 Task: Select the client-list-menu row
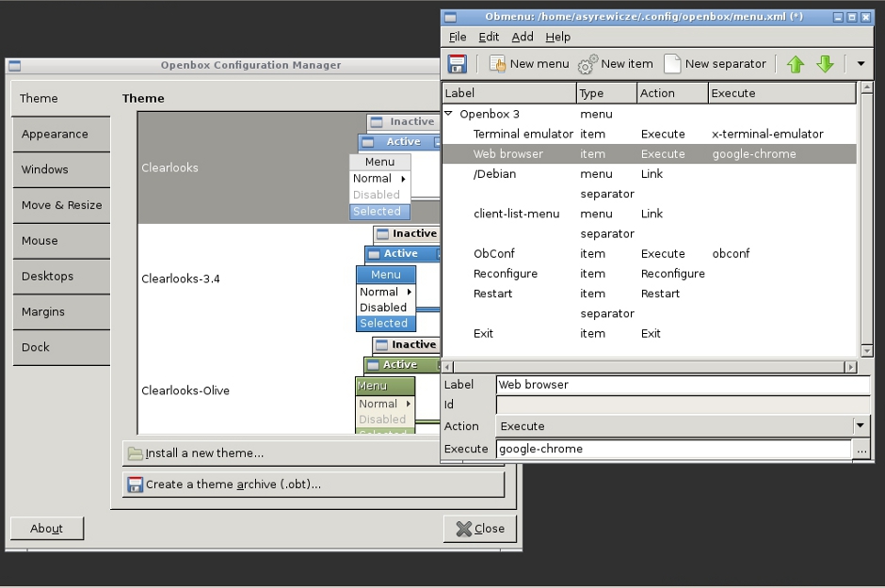tap(649, 214)
